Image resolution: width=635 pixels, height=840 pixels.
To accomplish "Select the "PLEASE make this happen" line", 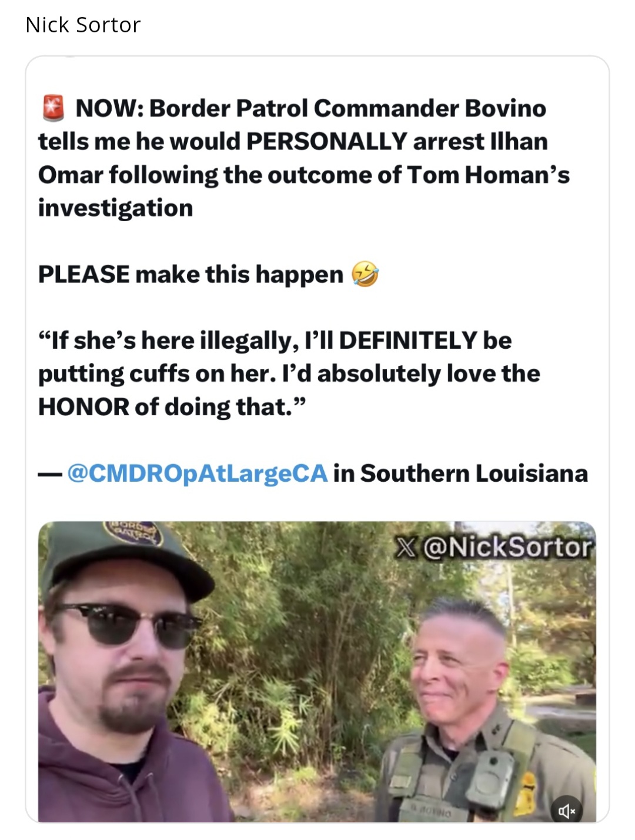I will (190, 275).
